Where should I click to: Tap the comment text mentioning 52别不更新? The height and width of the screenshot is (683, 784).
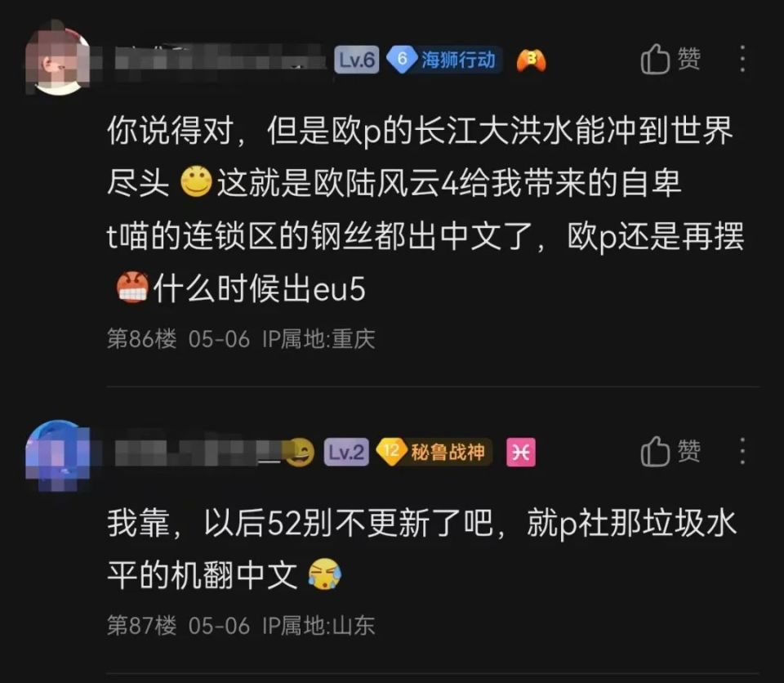coord(422,549)
